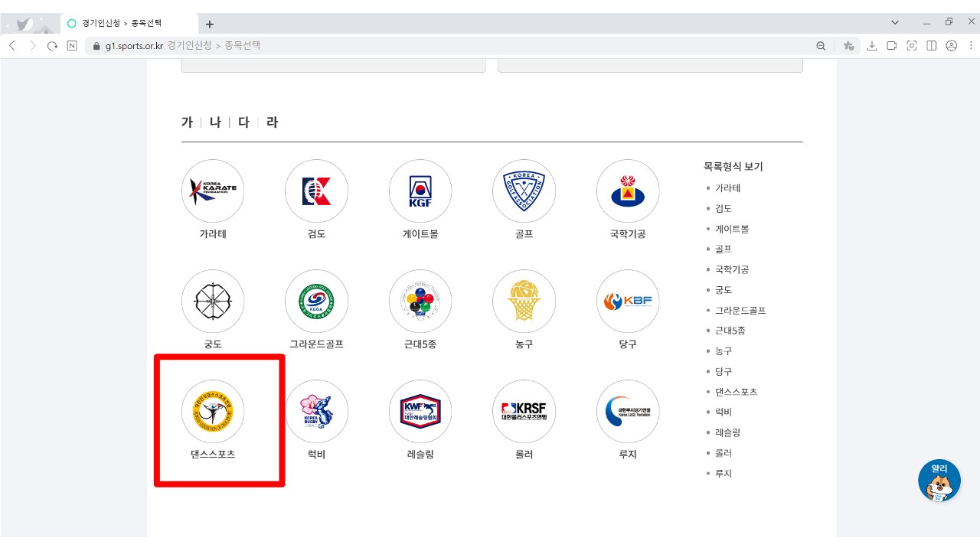980x551 pixels.
Task: Expand the browser tab search chevron
Action: coord(895,23)
